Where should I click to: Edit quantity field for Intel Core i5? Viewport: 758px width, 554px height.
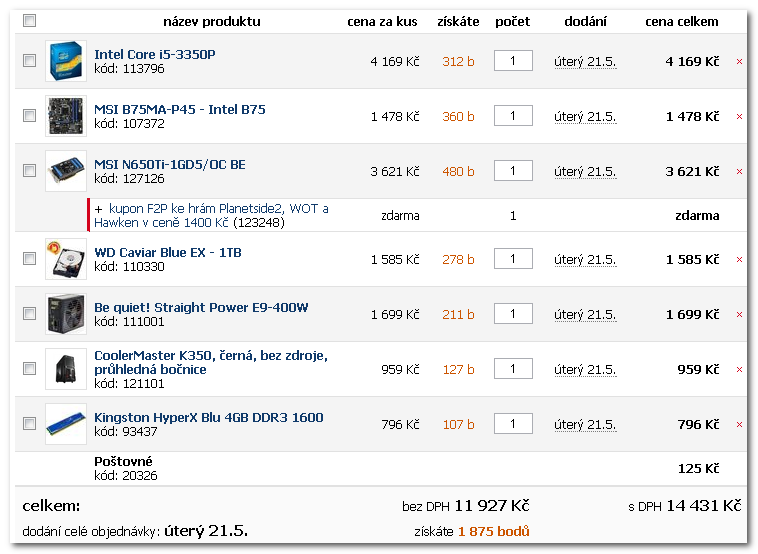(513, 60)
